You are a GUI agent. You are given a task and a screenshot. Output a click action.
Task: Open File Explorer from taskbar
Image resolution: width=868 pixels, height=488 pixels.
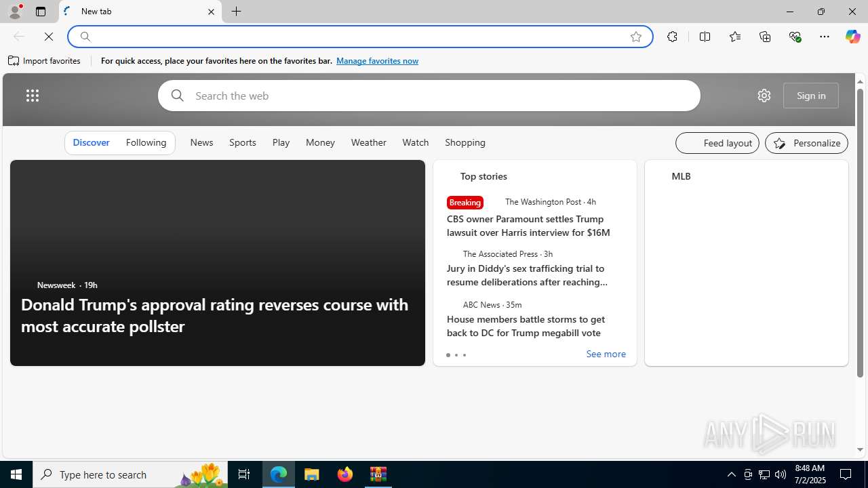click(x=312, y=474)
